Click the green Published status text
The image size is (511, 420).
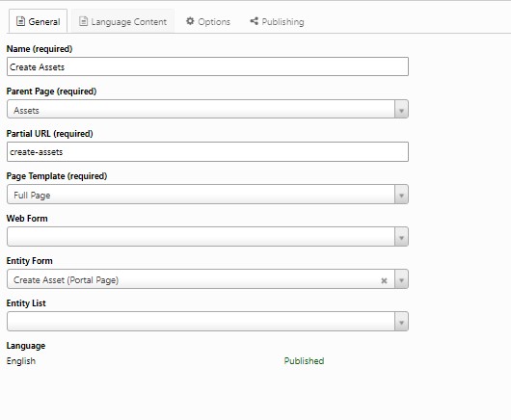tap(304, 360)
